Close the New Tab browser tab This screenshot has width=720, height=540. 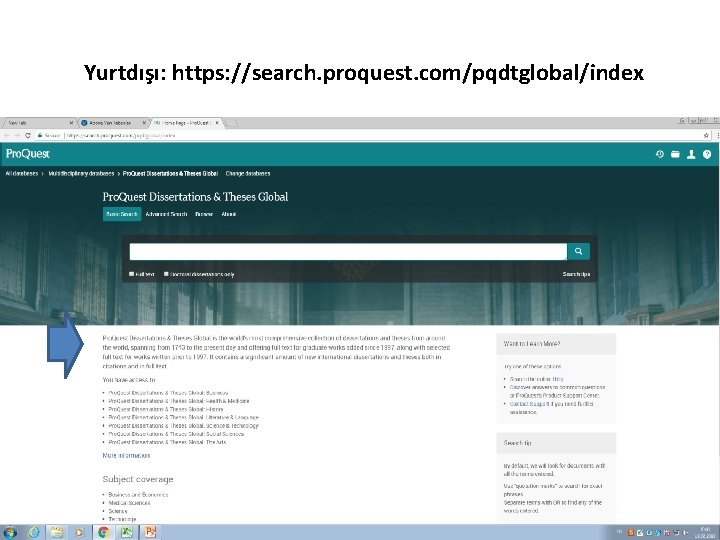click(71, 123)
